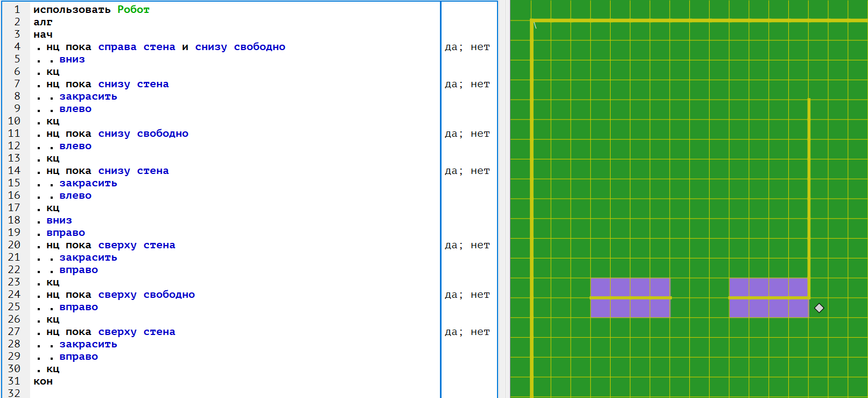
Task: Click 'сверху свободно' condition on line 24
Action: (x=146, y=295)
